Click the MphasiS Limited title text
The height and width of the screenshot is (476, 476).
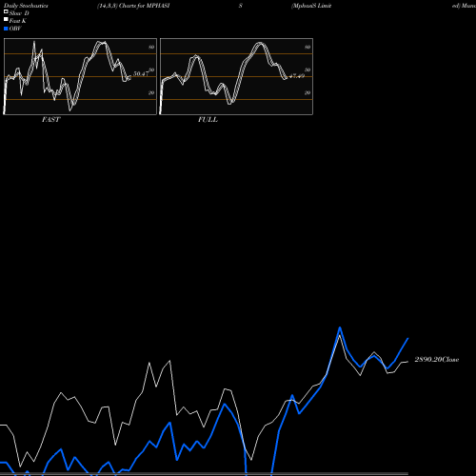311,6
